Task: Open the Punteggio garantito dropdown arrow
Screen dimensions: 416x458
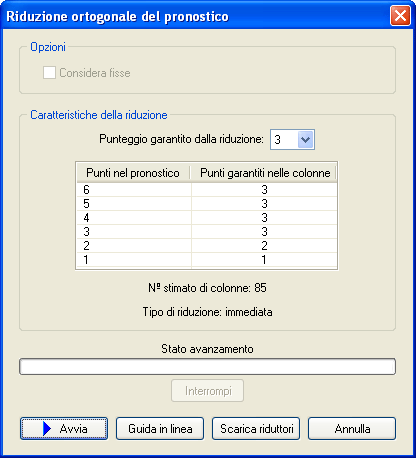Action: (305, 139)
